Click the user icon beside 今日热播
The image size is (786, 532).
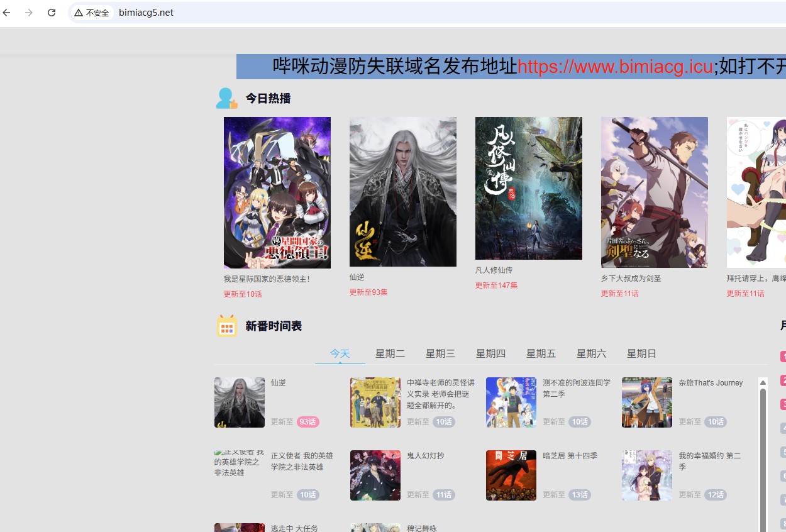click(226, 98)
